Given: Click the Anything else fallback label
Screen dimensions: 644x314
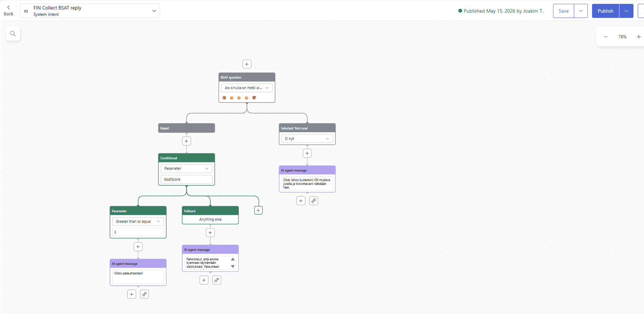Looking at the screenshot, I should pos(210,220).
